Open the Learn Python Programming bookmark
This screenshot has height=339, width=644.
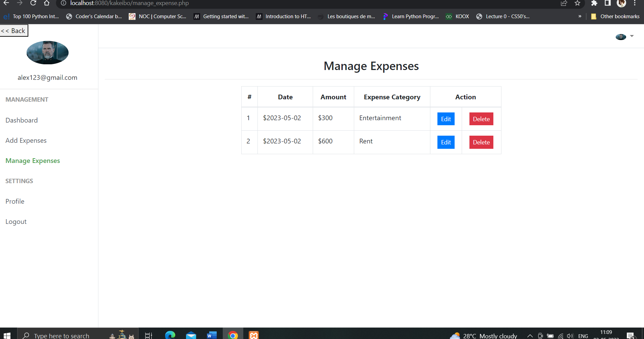point(411,16)
